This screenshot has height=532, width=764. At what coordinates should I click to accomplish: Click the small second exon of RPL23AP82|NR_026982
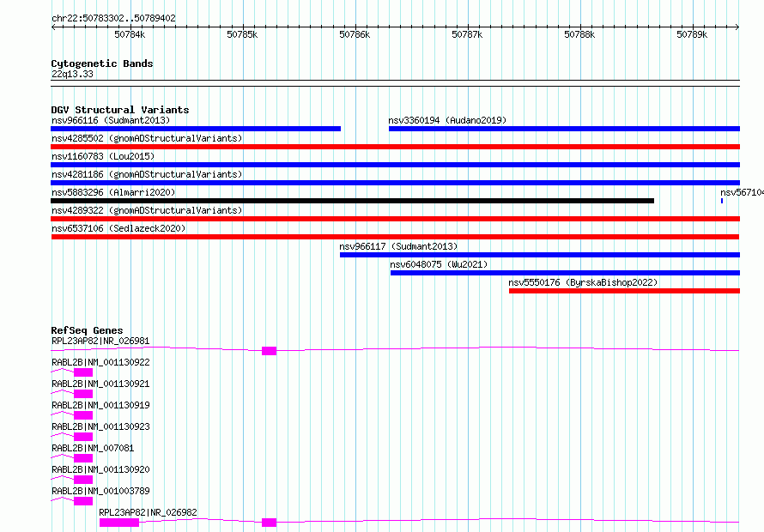[269, 523]
